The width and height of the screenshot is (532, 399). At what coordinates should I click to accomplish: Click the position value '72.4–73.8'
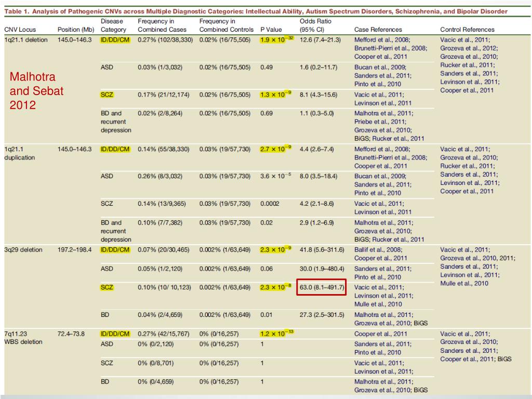coord(71,334)
